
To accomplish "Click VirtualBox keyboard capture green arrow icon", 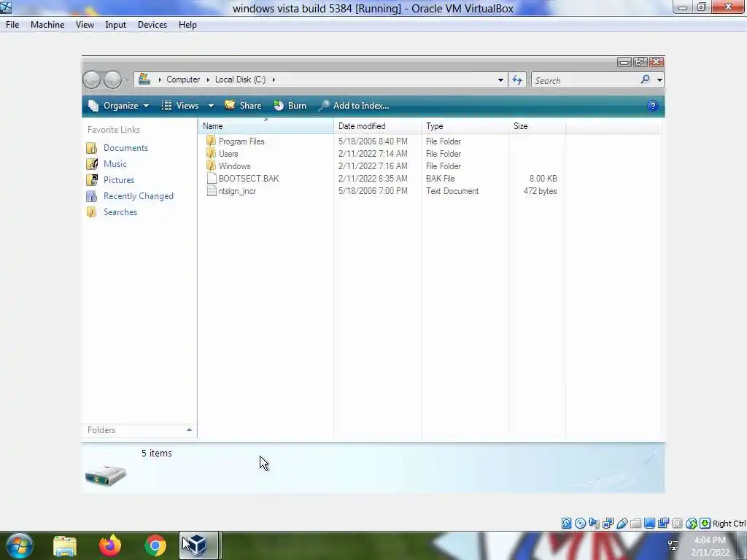I will coord(705,524).
